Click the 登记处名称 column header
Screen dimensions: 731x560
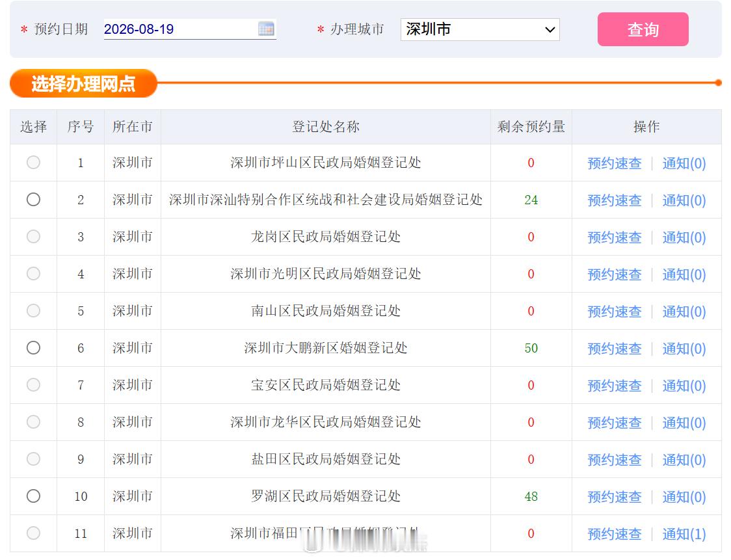click(x=325, y=127)
